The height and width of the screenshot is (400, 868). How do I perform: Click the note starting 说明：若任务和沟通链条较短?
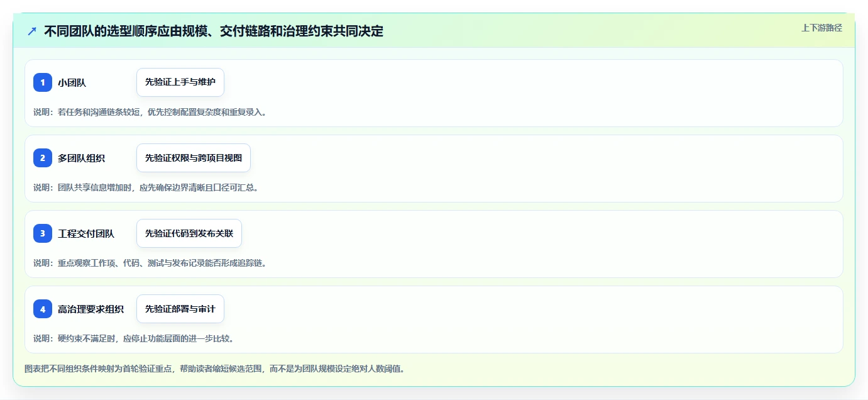pos(150,112)
